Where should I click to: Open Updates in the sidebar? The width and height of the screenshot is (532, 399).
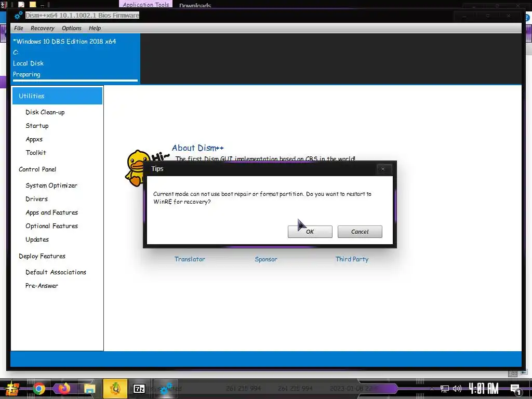coord(37,240)
